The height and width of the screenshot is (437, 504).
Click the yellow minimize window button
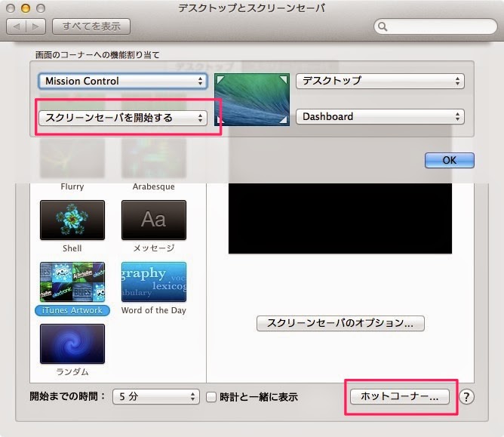pos(26,8)
